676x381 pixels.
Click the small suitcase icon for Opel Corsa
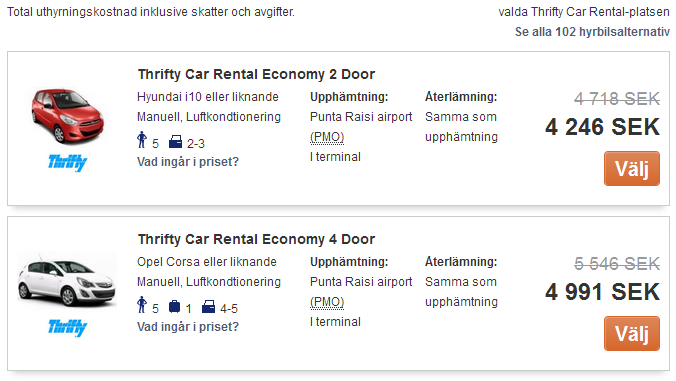click(174, 306)
